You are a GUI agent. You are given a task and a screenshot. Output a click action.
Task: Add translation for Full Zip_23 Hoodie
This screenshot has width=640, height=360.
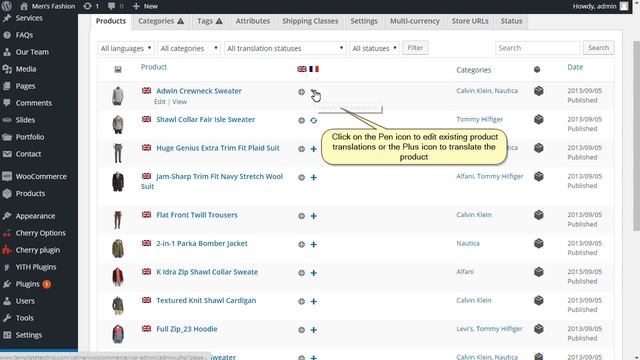click(313, 330)
